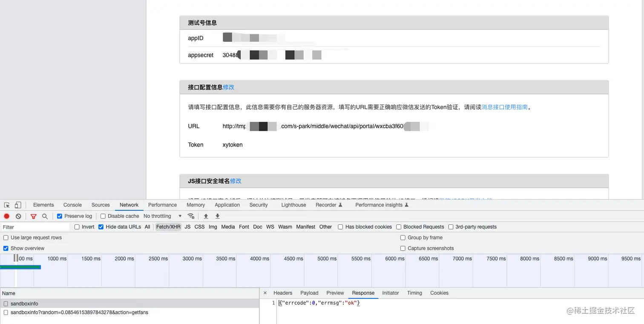Viewport: 644px width, 324px height.
Task: Open the Console tab
Action: pyautogui.click(x=72, y=205)
